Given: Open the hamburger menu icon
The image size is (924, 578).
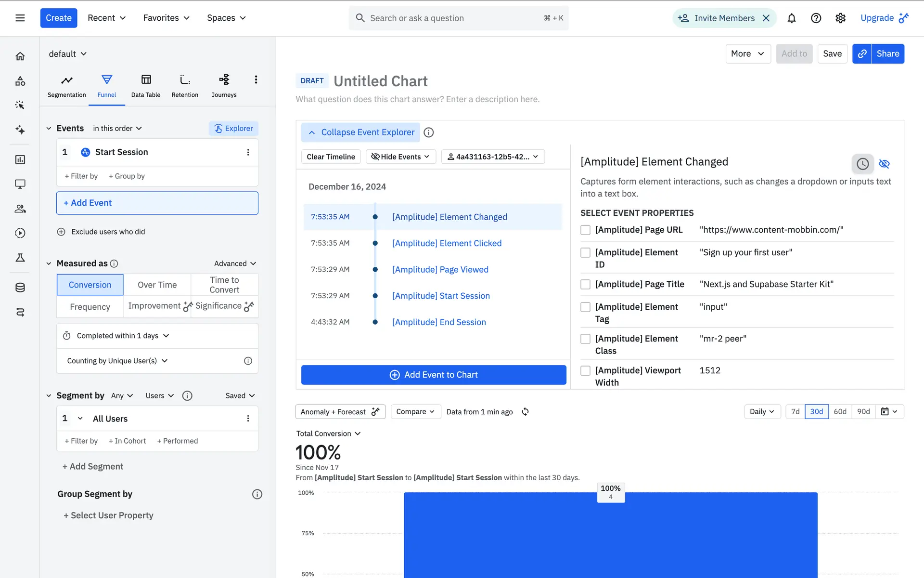Looking at the screenshot, I should click(20, 18).
